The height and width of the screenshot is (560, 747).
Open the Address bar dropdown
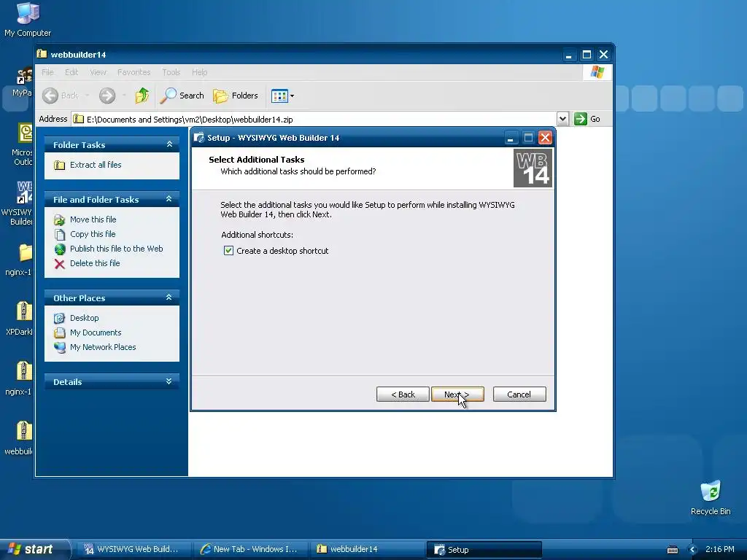(562, 119)
